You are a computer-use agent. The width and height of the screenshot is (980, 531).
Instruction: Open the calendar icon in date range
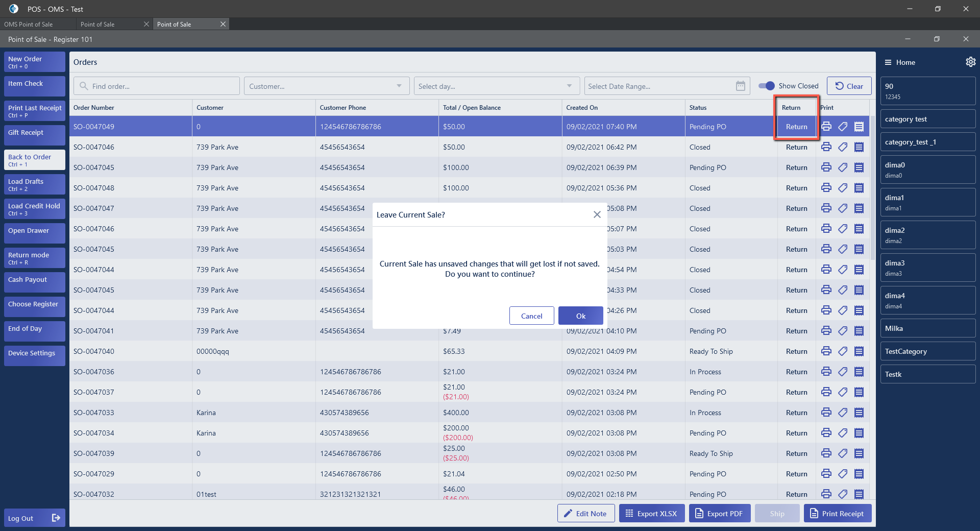point(741,86)
